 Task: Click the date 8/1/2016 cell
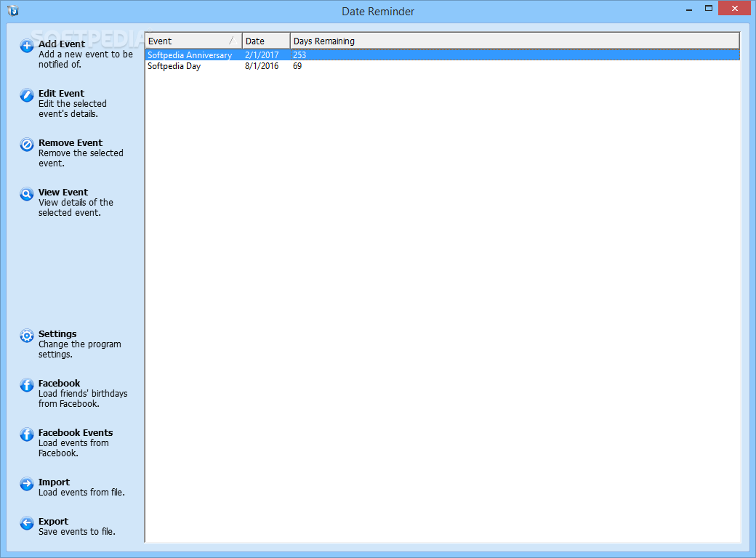[262, 66]
